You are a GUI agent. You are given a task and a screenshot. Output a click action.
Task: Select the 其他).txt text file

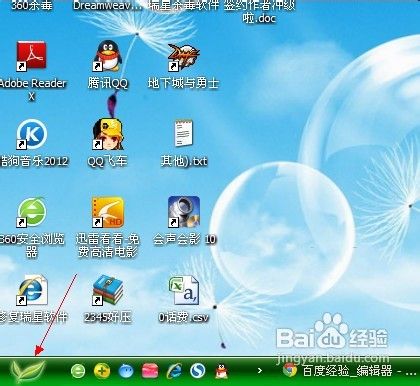(184, 133)
